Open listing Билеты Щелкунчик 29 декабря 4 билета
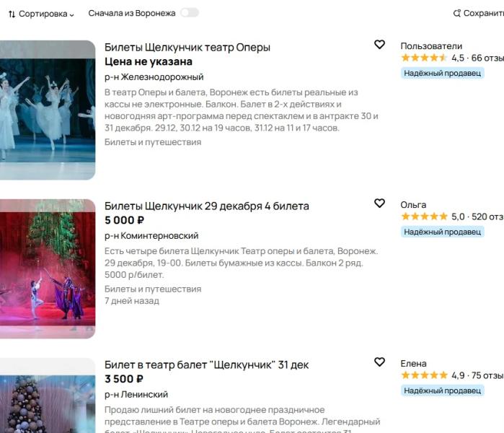504x433 pixels. click(206, 206)
